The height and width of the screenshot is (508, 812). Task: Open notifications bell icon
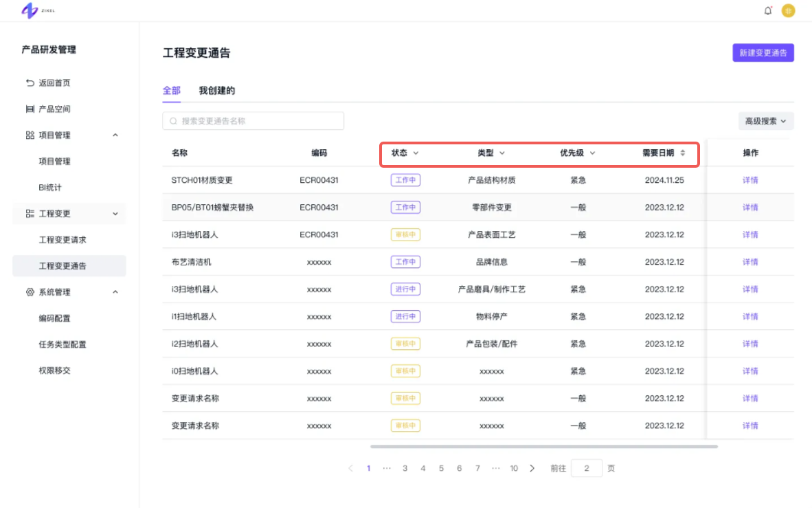(x=767, y=10)
